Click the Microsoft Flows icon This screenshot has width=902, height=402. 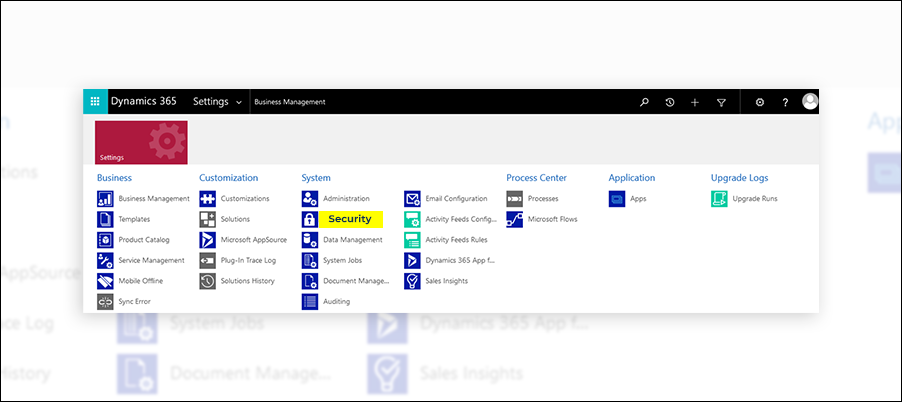pyautogui.click(x=515, y=220)
